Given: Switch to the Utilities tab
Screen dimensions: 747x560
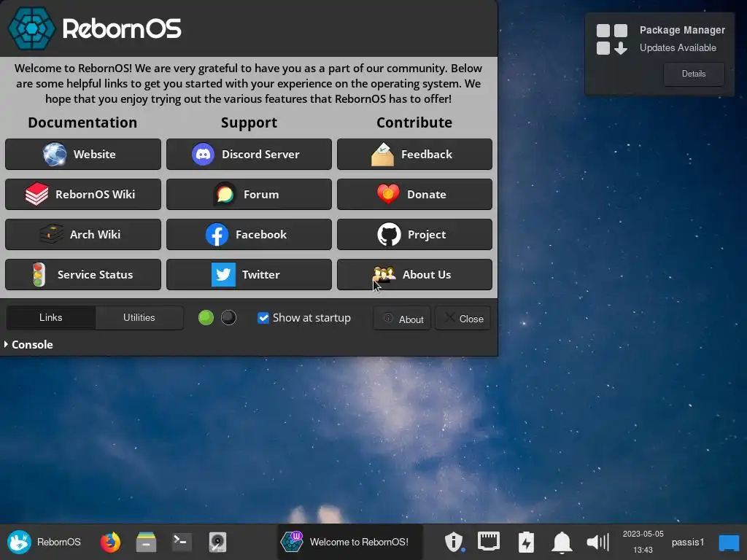Looking at the screenshot, I should coord(139,318).
